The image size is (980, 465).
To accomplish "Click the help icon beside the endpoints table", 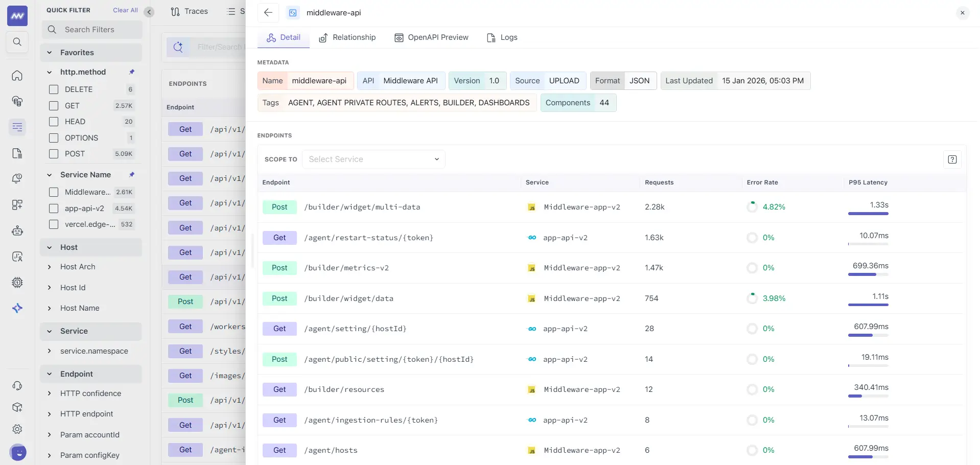I will tap(951, 159).
